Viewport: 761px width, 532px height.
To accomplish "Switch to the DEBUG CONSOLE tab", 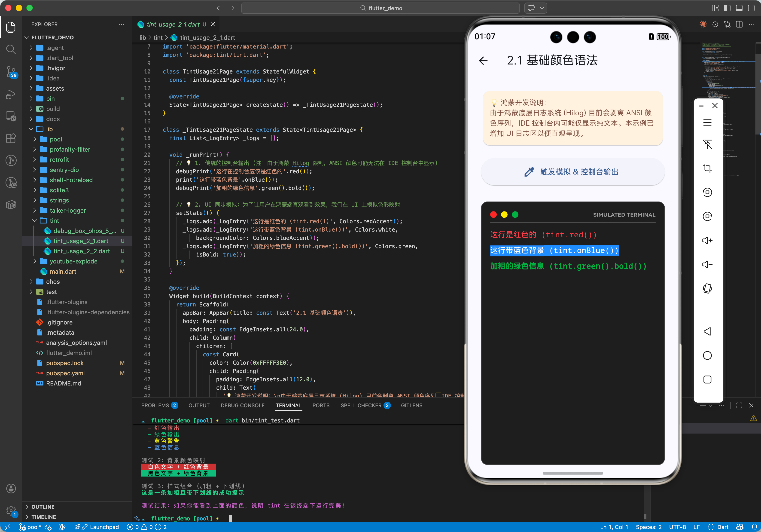I will tap(242, 405).
